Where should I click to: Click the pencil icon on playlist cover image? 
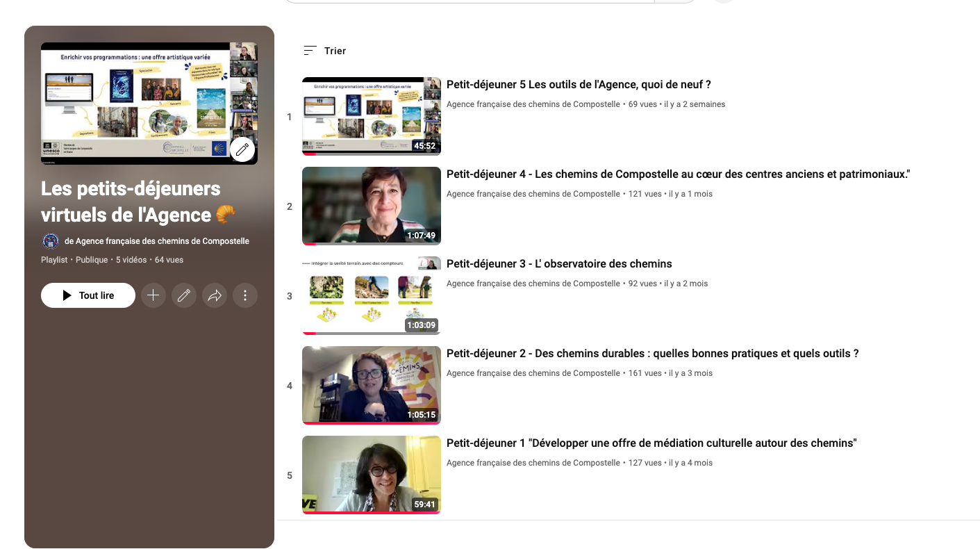pos(242,149)
